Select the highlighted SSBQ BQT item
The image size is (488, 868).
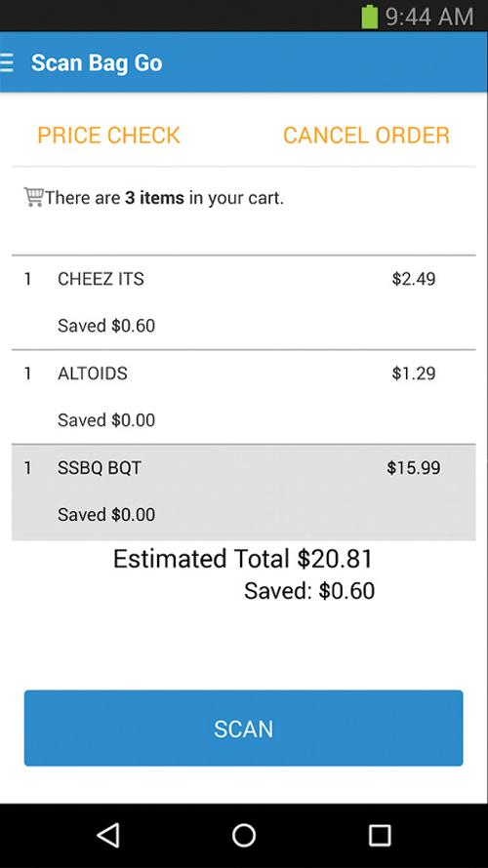coord(243,493)
